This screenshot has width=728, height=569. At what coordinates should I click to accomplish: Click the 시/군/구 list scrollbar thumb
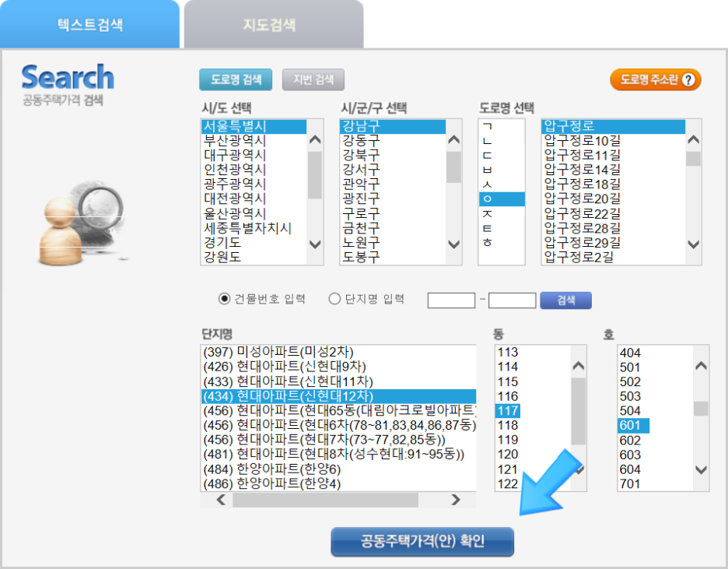(x=453, y=167)
